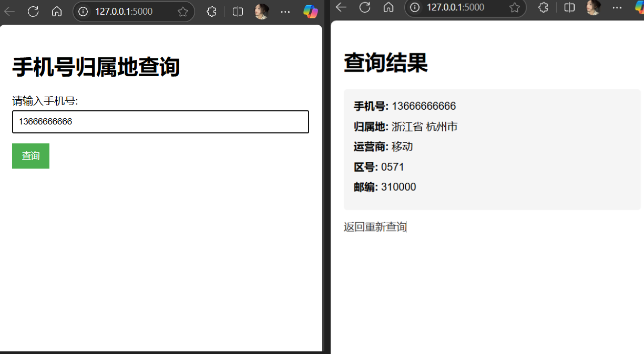Screen dimensions: 644x354
Task: Focus the phone number input field
Action: click(x=160, y=122)
